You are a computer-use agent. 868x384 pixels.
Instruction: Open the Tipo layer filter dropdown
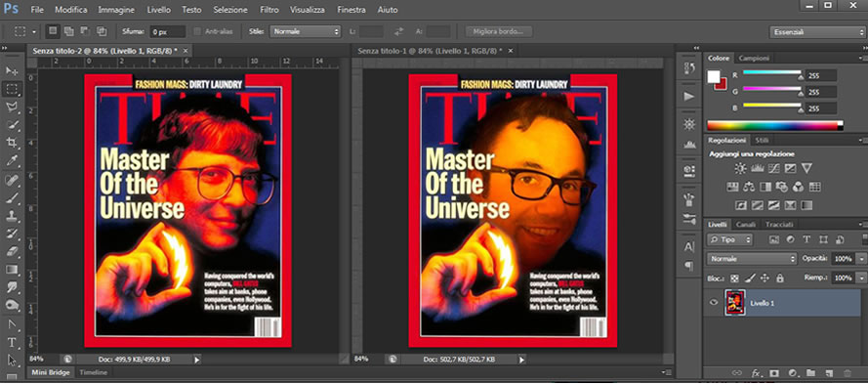coord(730,240)
